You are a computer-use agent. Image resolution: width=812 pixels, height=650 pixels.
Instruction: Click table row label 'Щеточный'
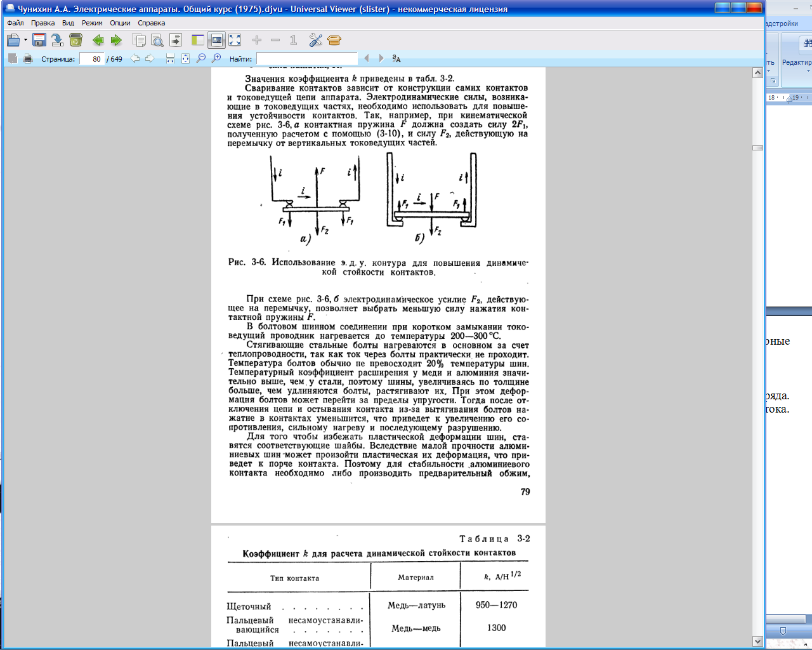(249, 607)
